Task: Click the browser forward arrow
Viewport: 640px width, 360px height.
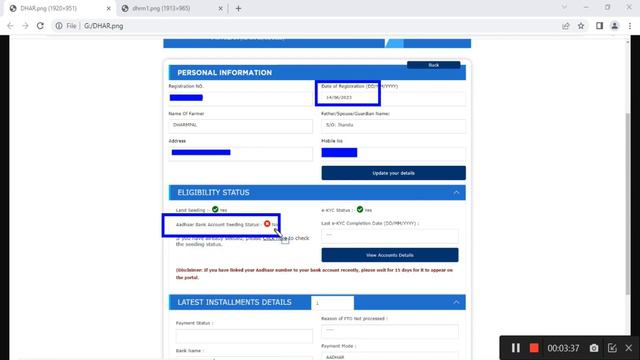Action: (25, 26)
